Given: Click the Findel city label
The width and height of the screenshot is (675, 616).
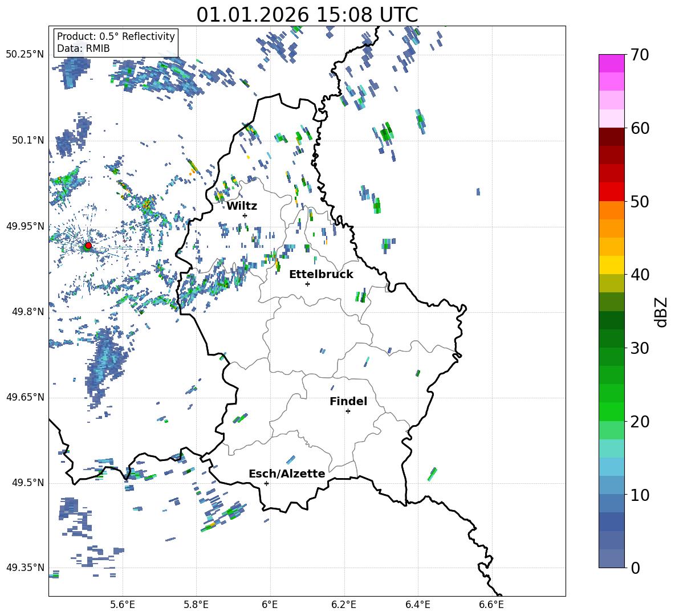Looking at the screenshot, I should coord(348,401).
